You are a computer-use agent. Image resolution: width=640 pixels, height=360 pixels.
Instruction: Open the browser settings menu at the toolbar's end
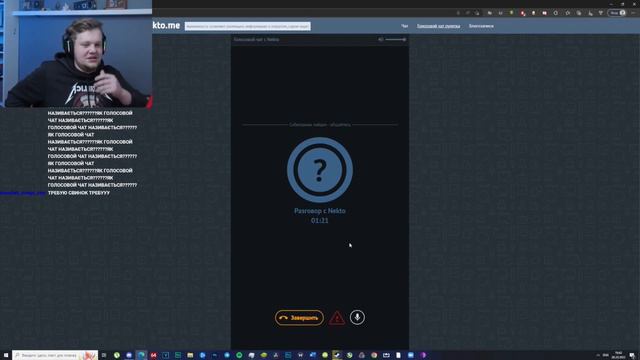(633, 13)
